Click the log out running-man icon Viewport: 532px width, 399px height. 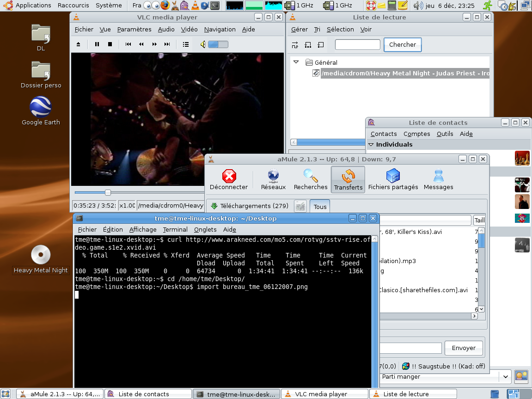[488, 5]
